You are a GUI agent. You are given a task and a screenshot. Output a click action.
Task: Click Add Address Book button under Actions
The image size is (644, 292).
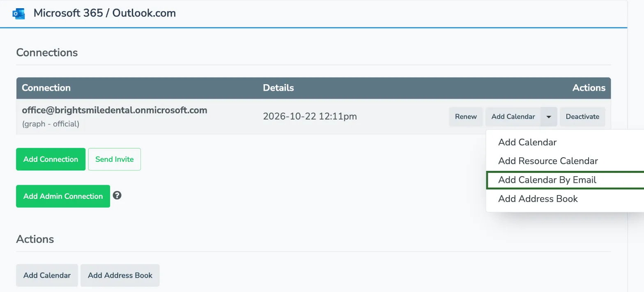pyautogui.click(x=120, y=276)
